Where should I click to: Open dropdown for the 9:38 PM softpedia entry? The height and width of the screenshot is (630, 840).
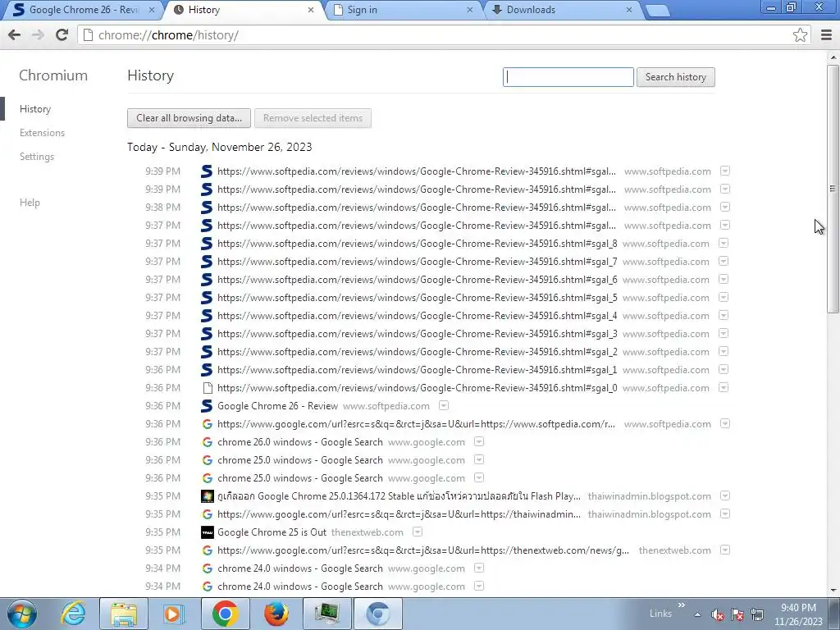click(725, 207)
